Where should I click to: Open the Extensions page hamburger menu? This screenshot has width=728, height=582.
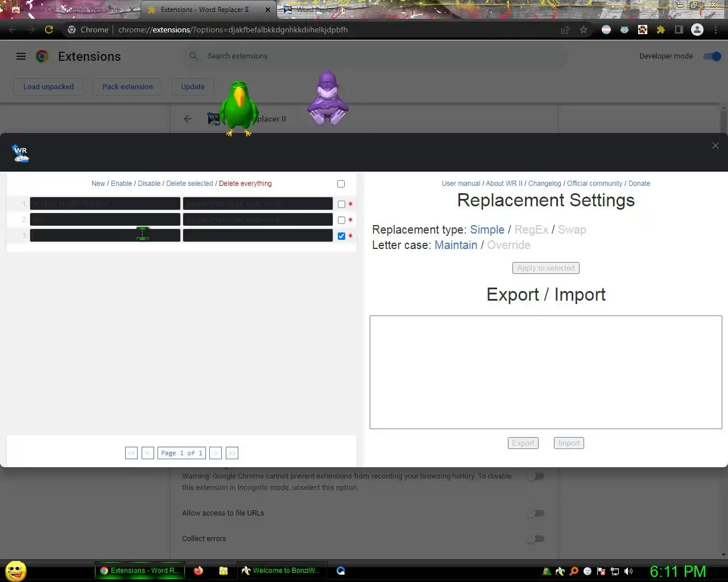[x=21, y=56]
